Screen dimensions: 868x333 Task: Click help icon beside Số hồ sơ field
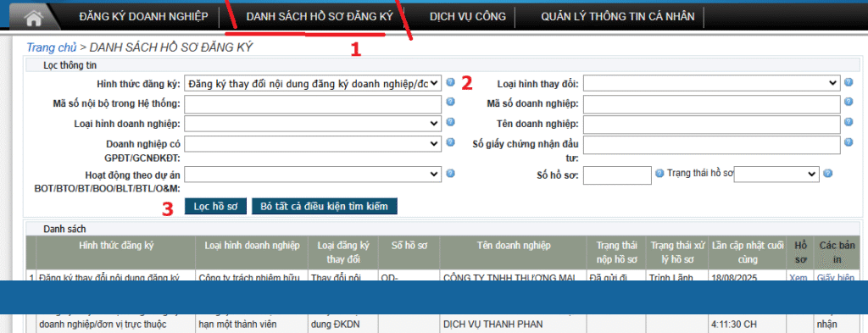coord(659,173)
